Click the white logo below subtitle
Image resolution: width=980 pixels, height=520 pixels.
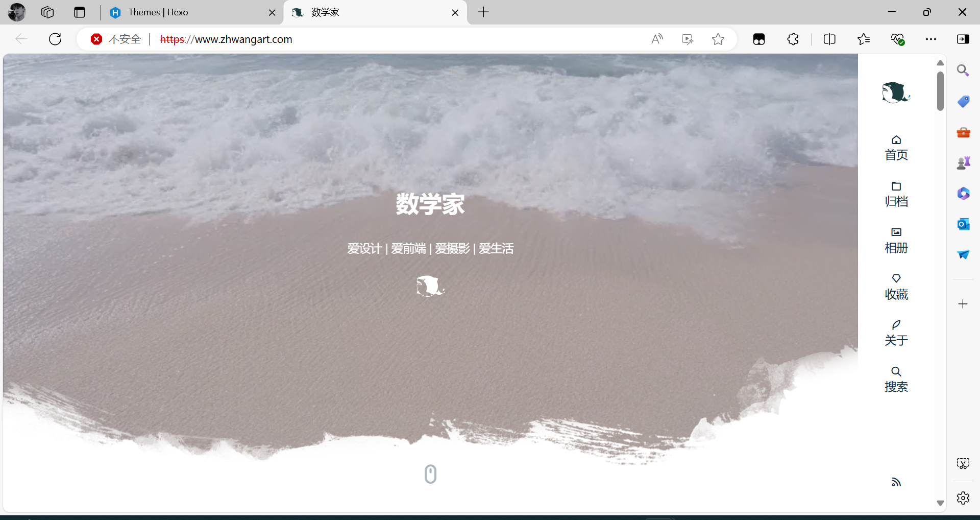tap(430, 286)
